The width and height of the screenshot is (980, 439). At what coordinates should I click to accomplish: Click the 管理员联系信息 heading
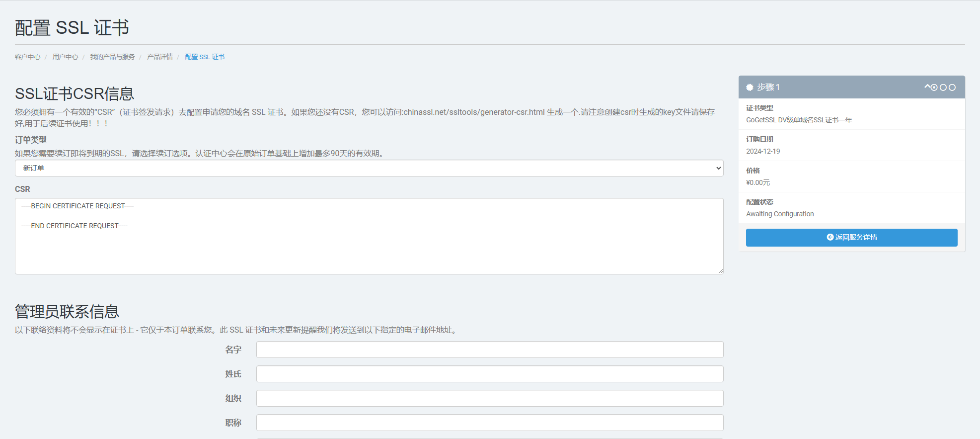[x=67, y=312]
